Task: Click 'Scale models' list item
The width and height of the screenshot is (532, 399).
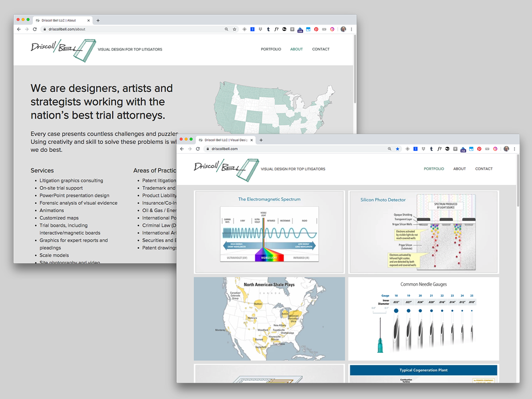Action: click(x=54, y=255)
